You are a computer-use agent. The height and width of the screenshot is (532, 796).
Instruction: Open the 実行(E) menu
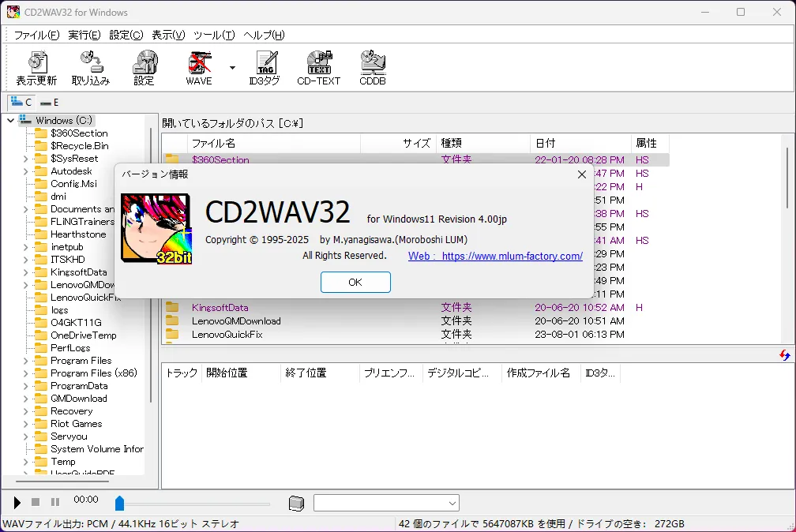pyautogui.click(x=84, y=35)
